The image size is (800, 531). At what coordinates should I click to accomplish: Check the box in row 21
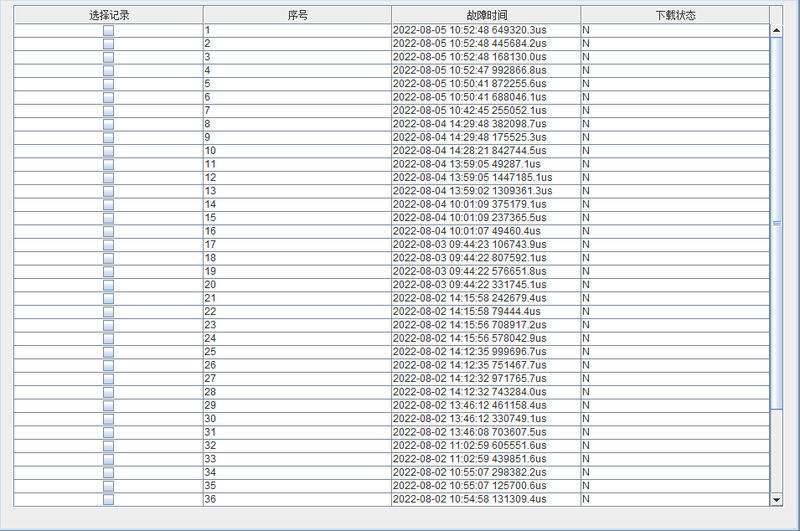click(108, 298)
